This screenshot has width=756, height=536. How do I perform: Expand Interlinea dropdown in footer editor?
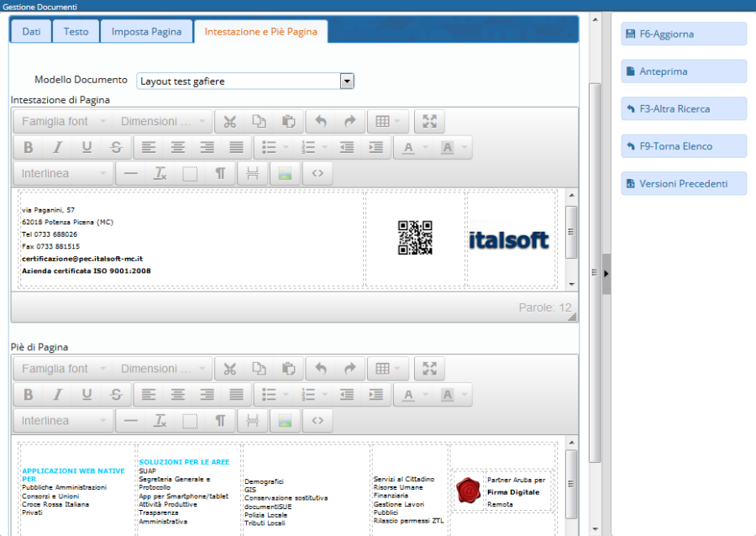click(x=64, y=420)
